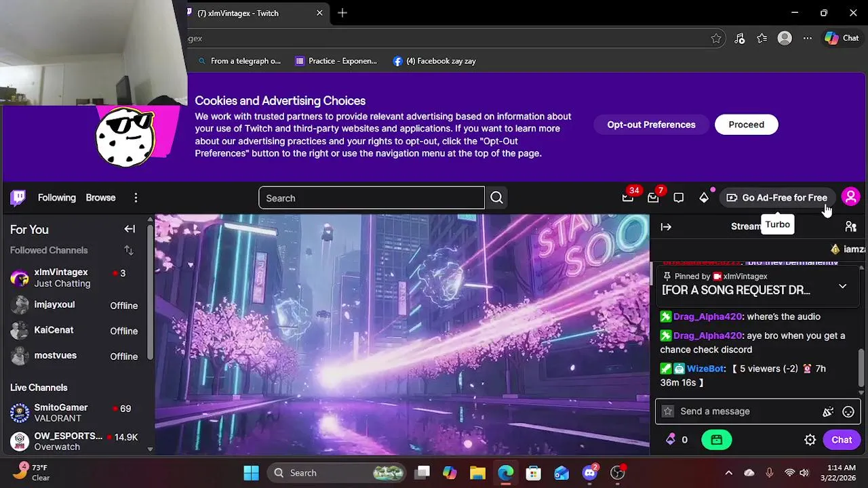
Task: Open the three-dot More menu in Twitch navbar
Action: click(136, 198)
